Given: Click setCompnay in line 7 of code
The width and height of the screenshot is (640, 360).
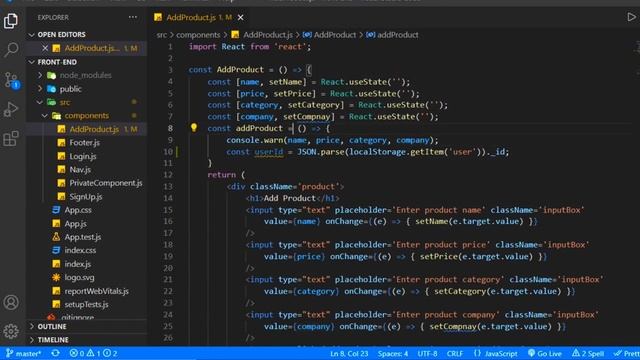Looking at the screenshot, I should pyautogui.click(x=307, y=117).
